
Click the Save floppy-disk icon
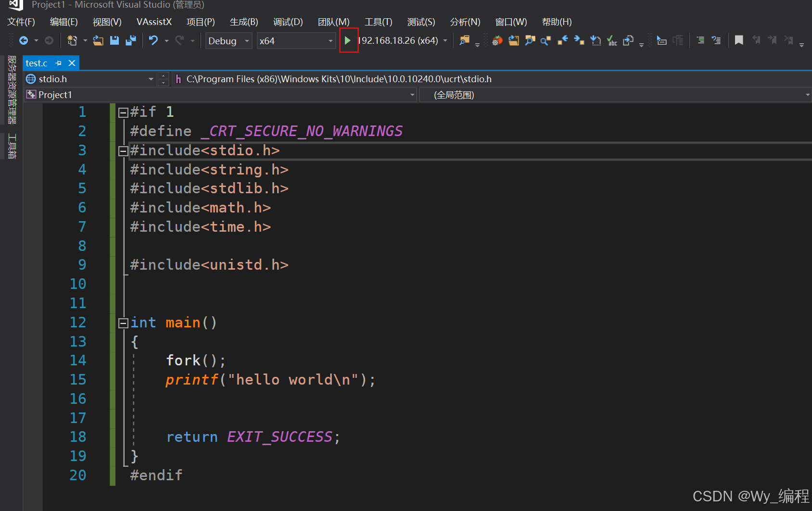(x=114, y=41)
